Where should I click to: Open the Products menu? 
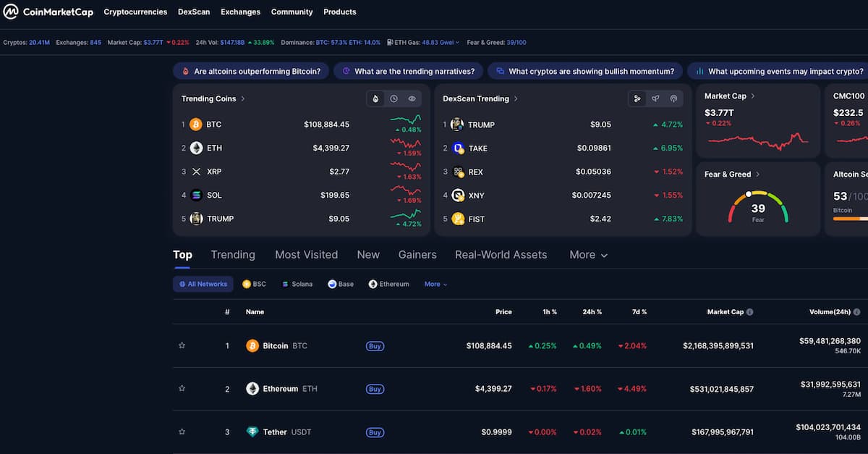point(340,12)
